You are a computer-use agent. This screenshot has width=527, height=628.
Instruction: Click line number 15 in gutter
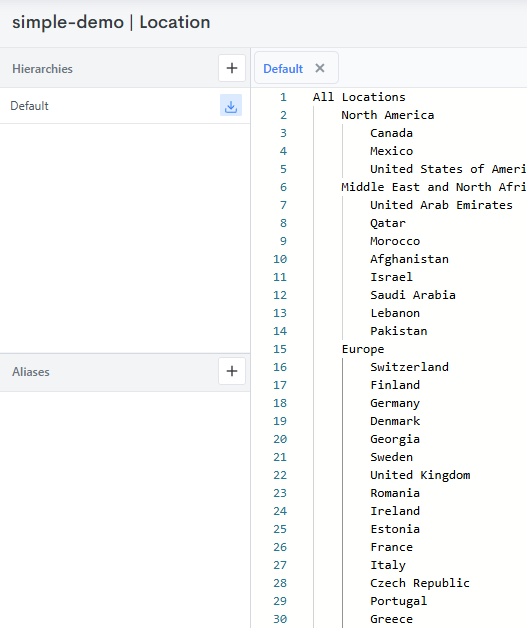coord(280,349)
